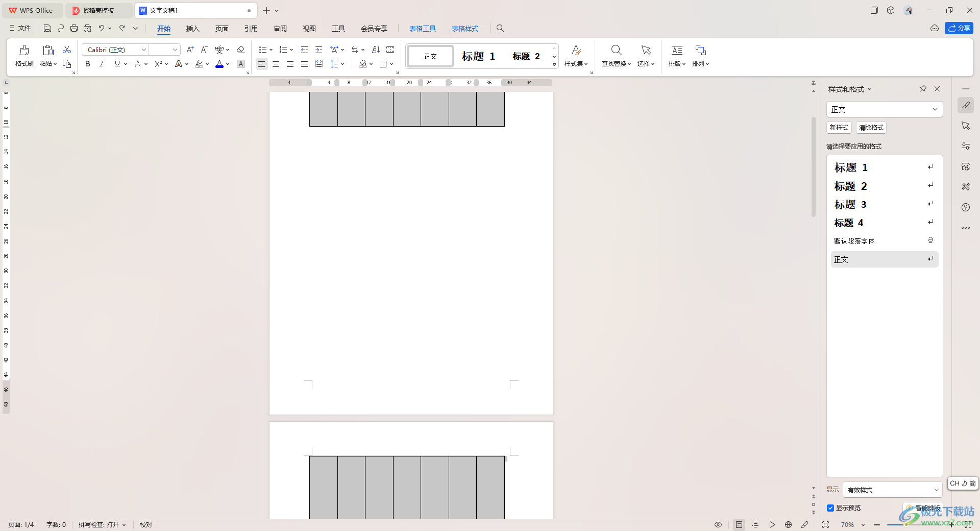Open the 页面 ribbon tab
The height and width of the screenshot is (531, 980).
click(222, 29)
